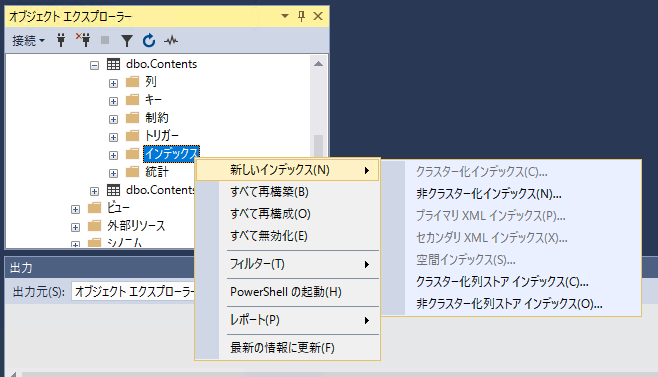
Task: Click the 統計 folder icon
Action: (x=133, y=171)
